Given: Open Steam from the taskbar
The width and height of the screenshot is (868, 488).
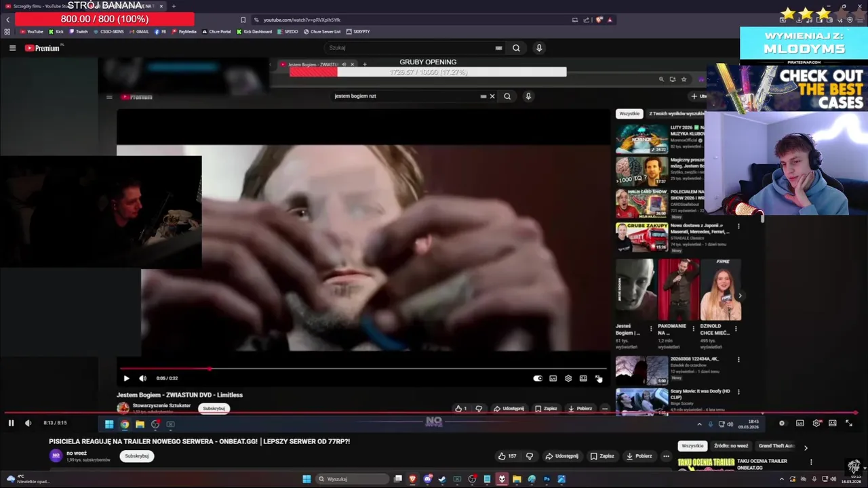Looking at the screenshot, I should coord(442,479).
